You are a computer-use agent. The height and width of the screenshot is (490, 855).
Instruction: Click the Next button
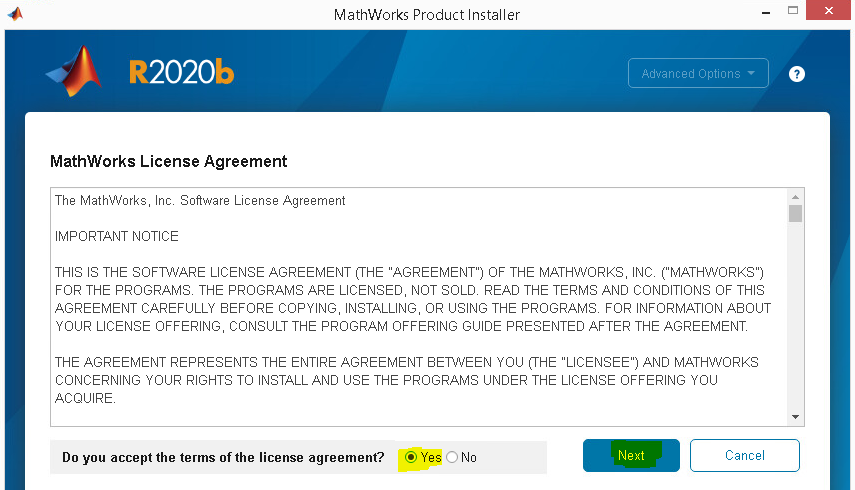click(631, 455)
